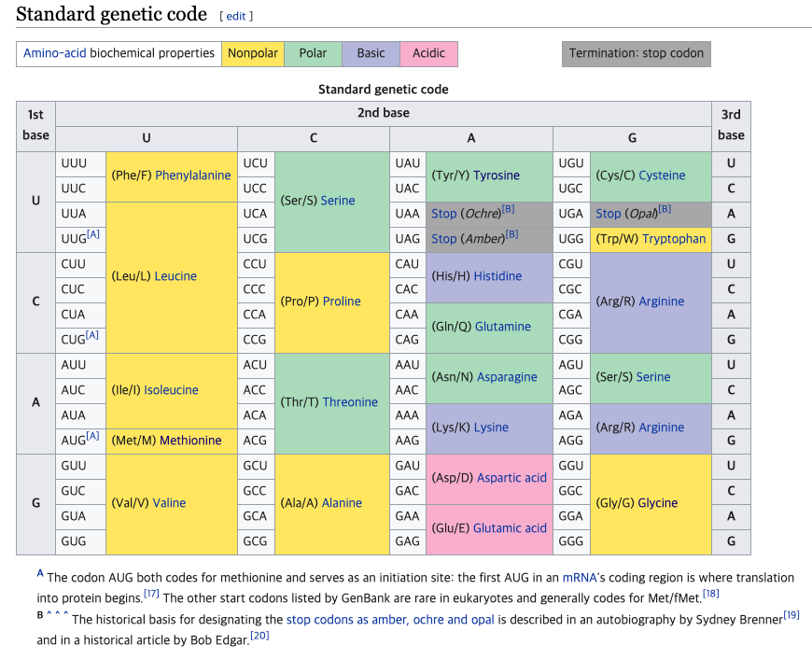Click the Aspartic acid link
This screenshot has width=812, height=659.
[x=511, y=478]
